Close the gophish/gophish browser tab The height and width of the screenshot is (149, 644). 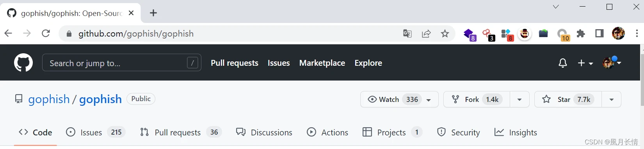tap(131, 13)
